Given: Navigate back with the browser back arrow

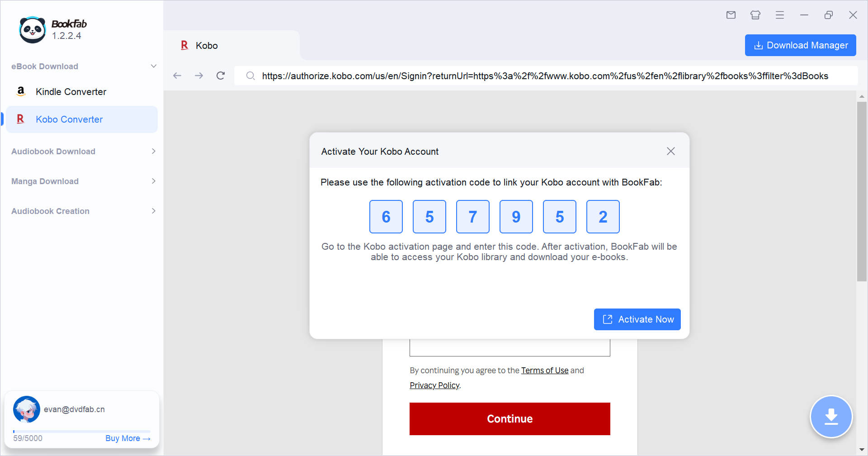Looking at the screenshot, I should click(177, 76).
